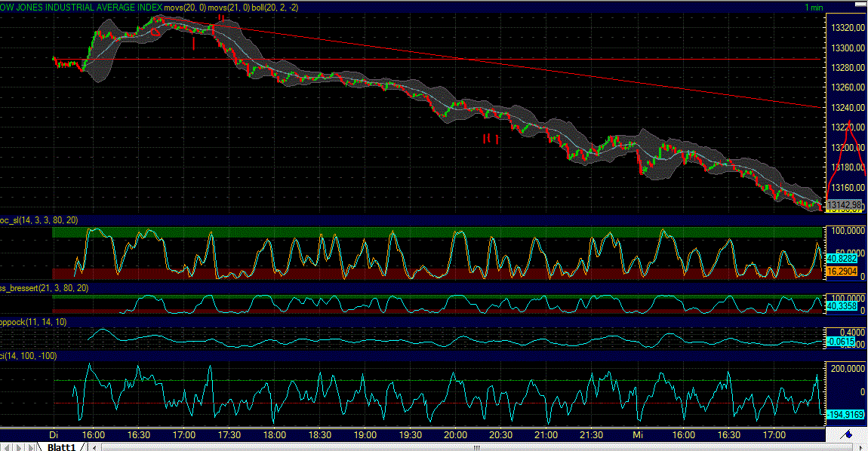Click the last-sheet navigation arrow at bottom left
This screenshot has height=451, width=868.
pyautogui.click(x=32, y=446)
